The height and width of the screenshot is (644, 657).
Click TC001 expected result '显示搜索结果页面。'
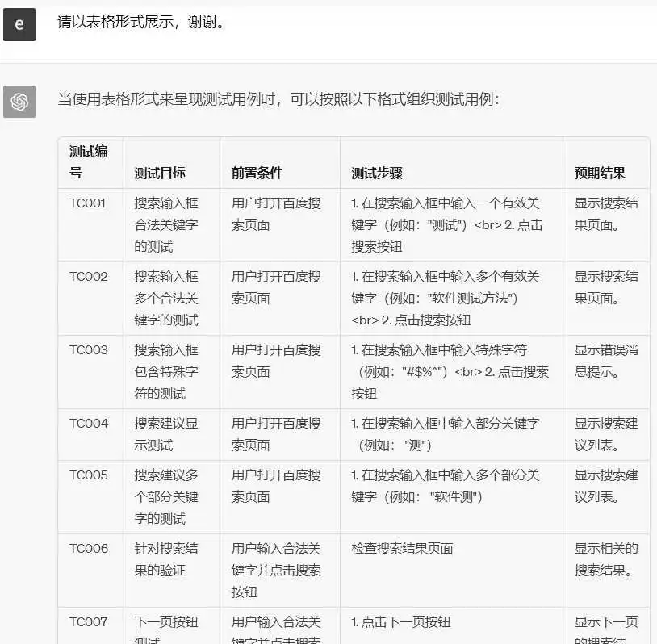point(606,214)
